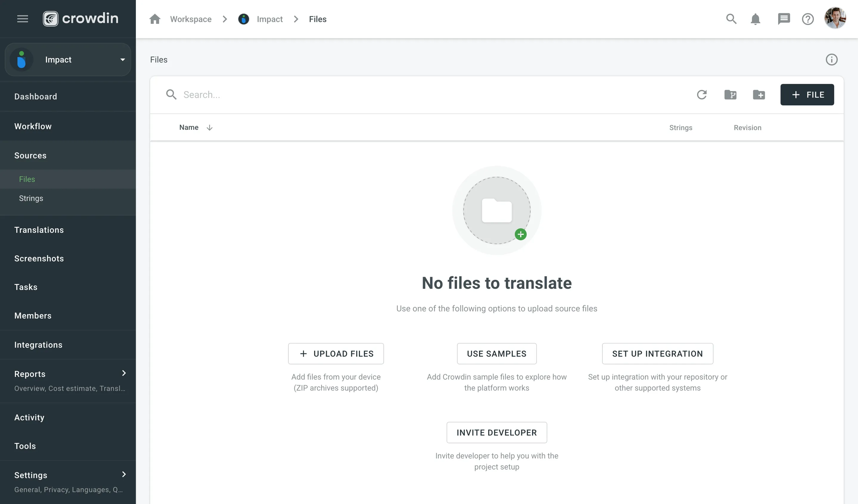Viewport: 858px width, 504px height.
Task: Add a new branch via branch folder icon
Action: point(731,95)
